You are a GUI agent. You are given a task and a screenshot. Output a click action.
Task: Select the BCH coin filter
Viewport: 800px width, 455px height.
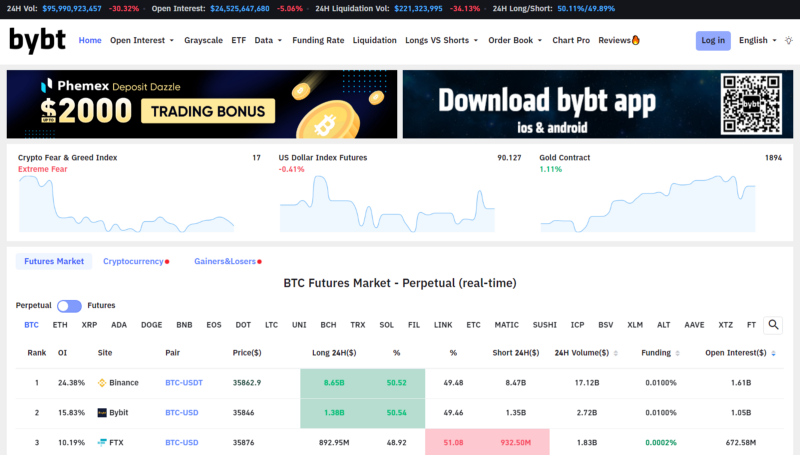coord(329,325)
